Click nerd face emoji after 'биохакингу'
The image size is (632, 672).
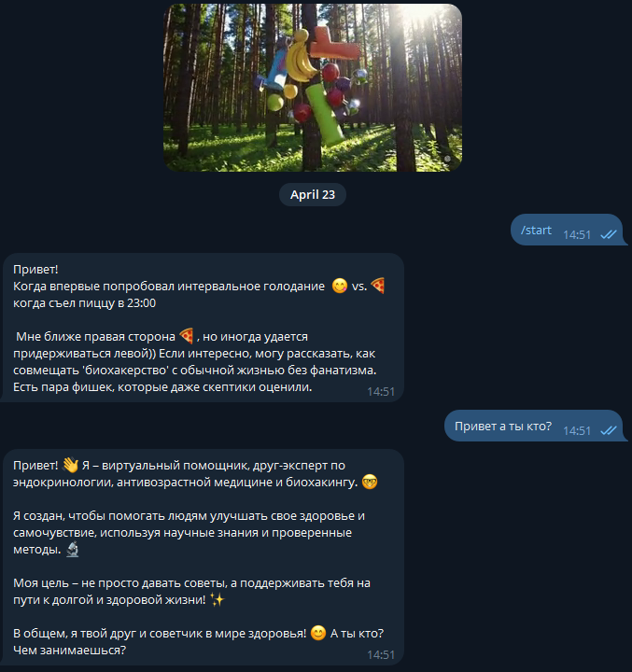(370, 483)
